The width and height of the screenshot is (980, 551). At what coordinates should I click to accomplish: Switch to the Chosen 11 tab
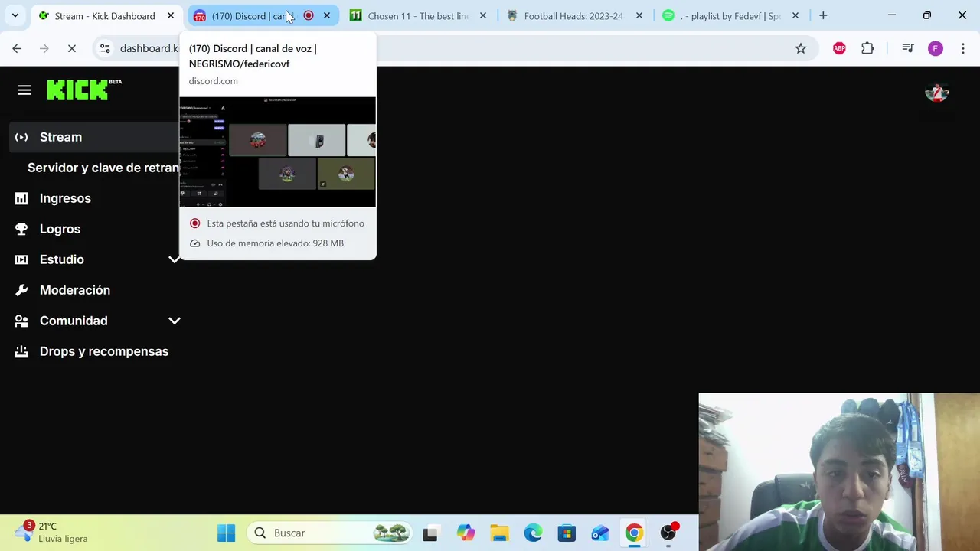coord(417,15)
